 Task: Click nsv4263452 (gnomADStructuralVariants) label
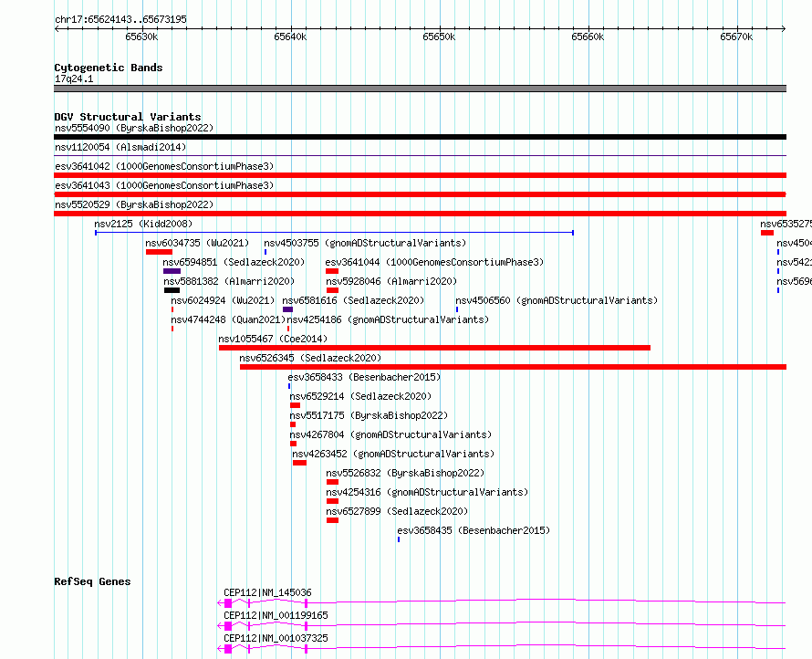coord(393,454)
